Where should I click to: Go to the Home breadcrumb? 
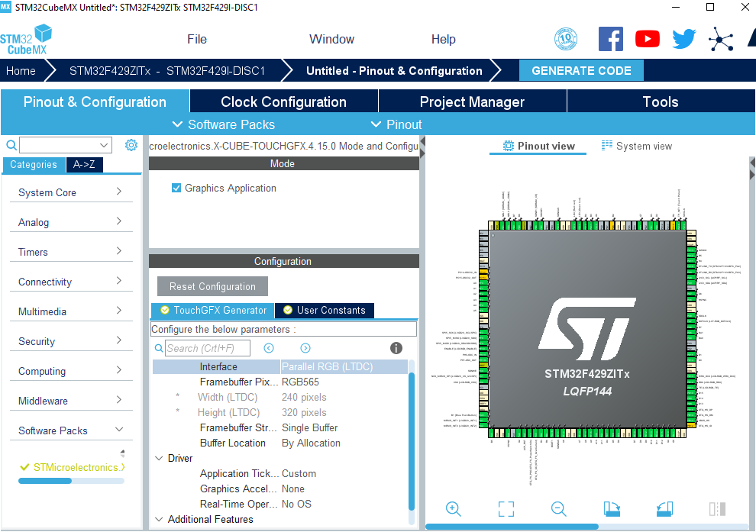[x=21, y=71]
